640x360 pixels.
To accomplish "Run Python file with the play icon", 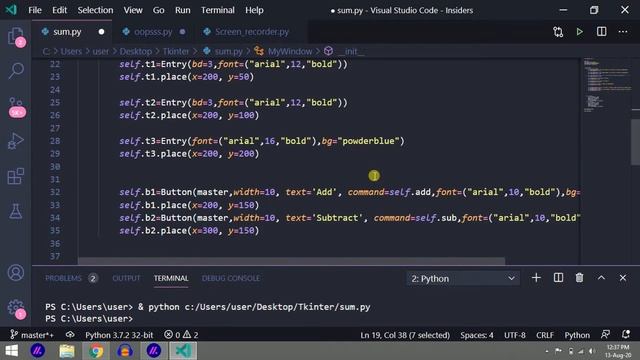I will click(580, 32).
